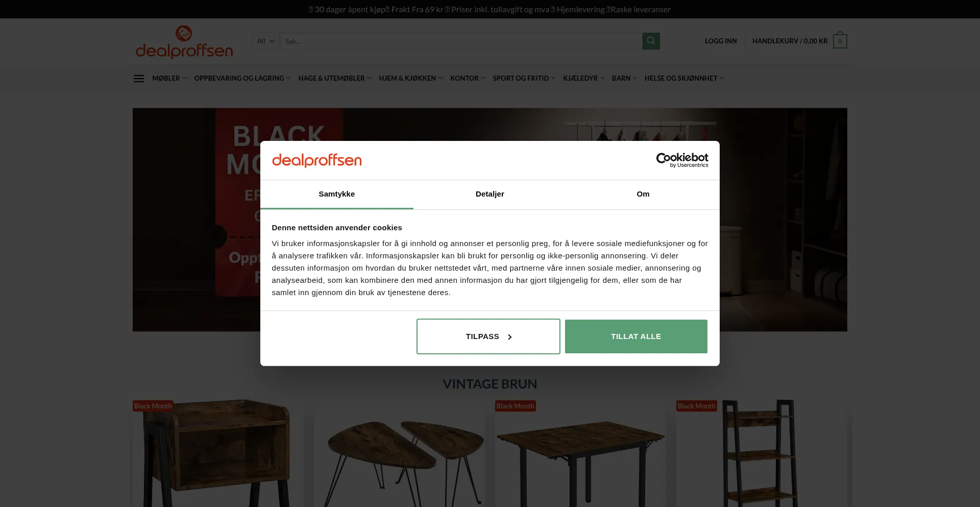Click the TILPASS button
Viewport: 980px width, 507px height.
488,336
